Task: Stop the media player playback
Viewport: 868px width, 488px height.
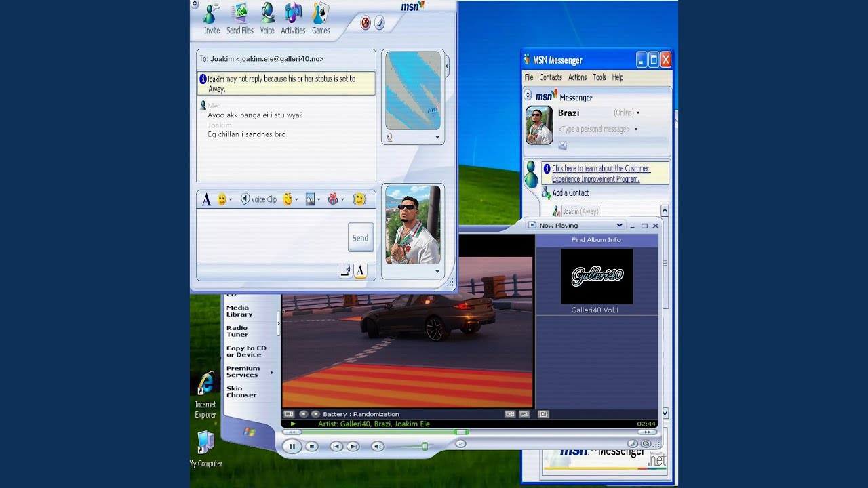Action: [312, 446]
